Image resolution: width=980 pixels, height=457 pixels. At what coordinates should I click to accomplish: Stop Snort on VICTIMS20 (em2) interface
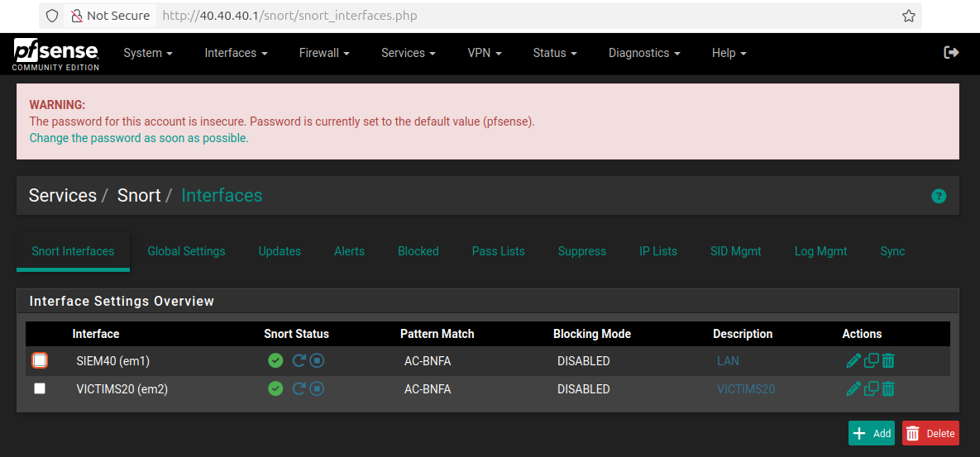[x=317, y=388]
